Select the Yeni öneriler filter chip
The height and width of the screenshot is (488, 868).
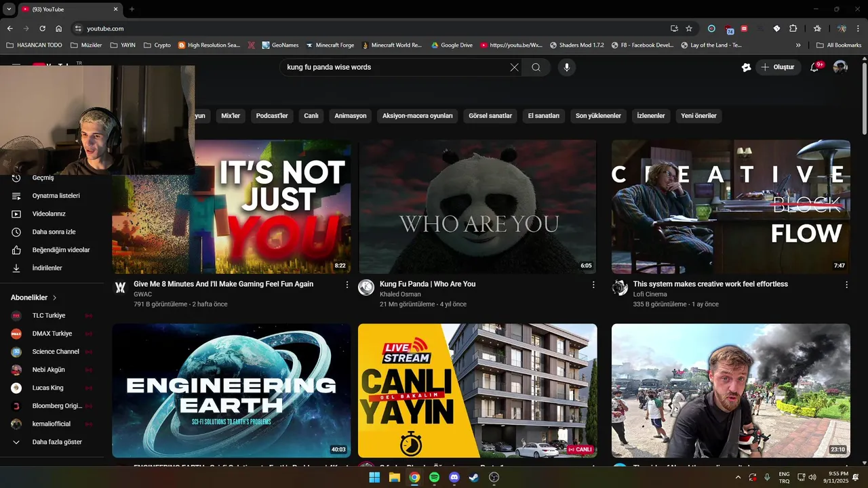coord(698,116)
